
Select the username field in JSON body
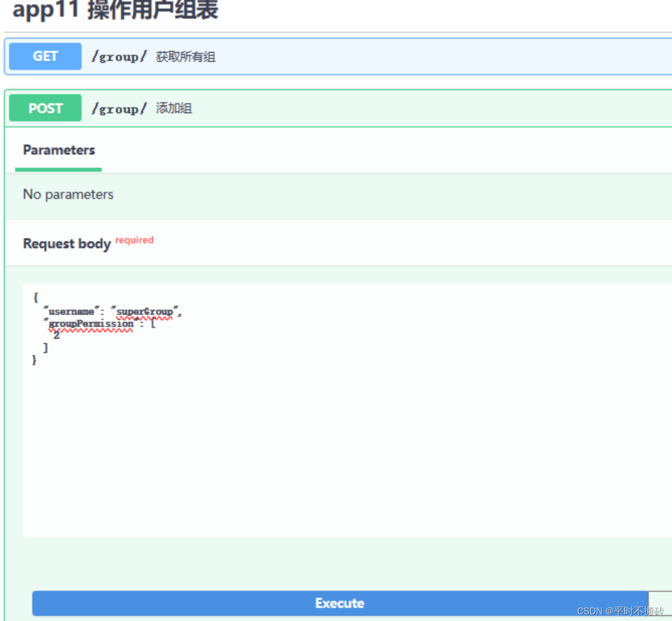(x=70, y=311)
